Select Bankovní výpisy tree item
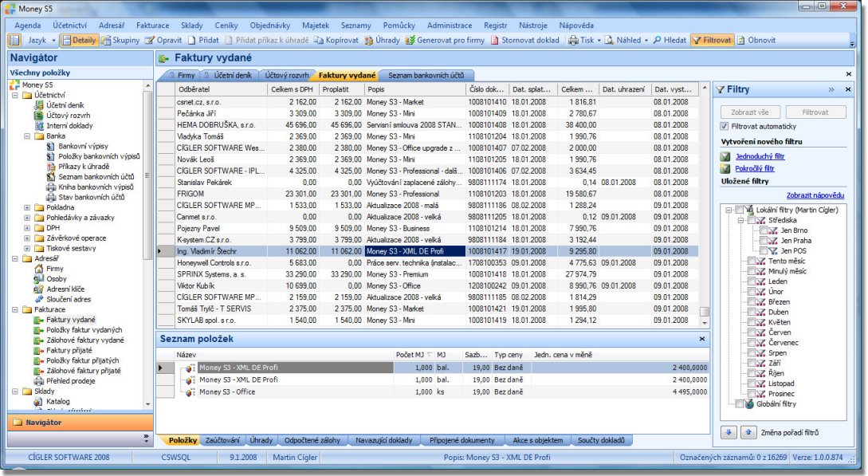 click(x=83, y=146)
